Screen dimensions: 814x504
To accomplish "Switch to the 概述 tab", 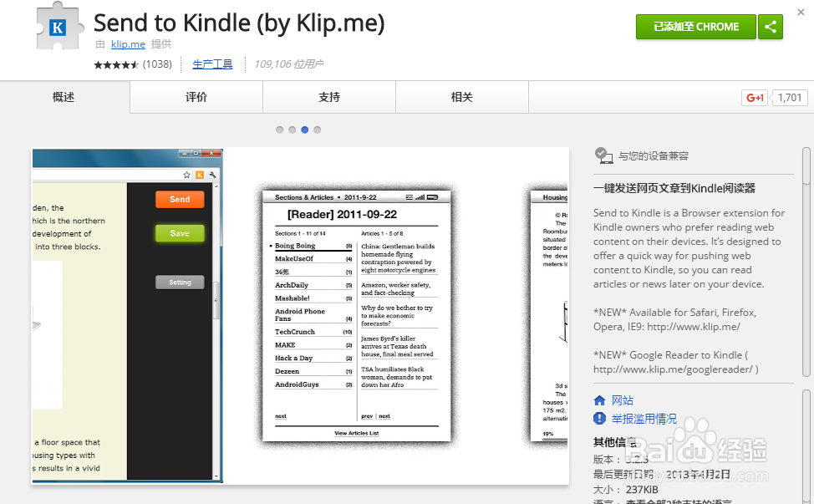I will pyautogui.click(x=64, y=97).
